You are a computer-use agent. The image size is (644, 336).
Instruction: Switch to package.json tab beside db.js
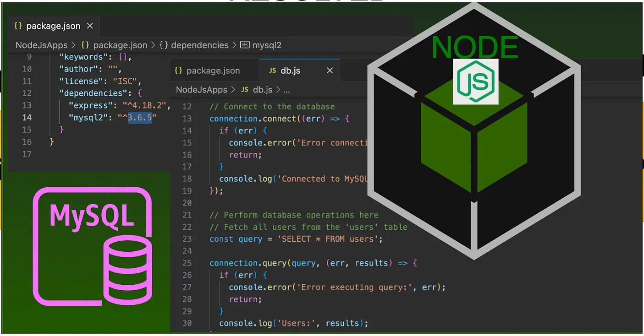coord(214,70)
